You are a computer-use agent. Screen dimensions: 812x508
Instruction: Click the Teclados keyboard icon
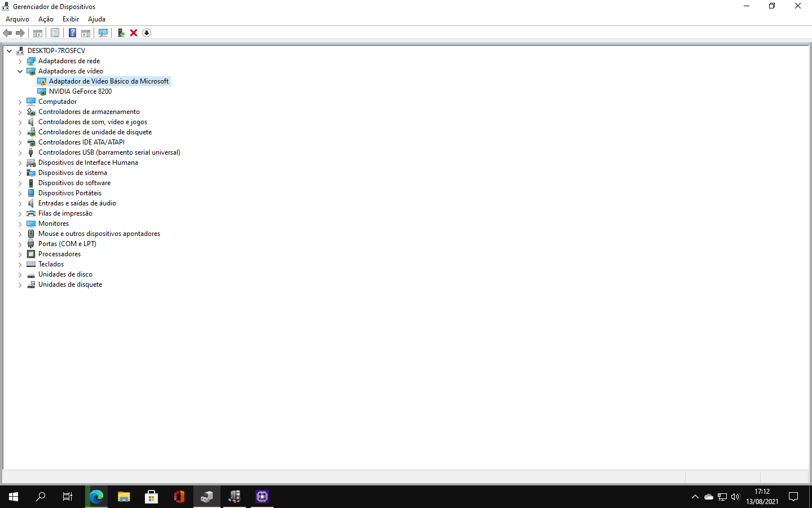[x=31, y=264]
